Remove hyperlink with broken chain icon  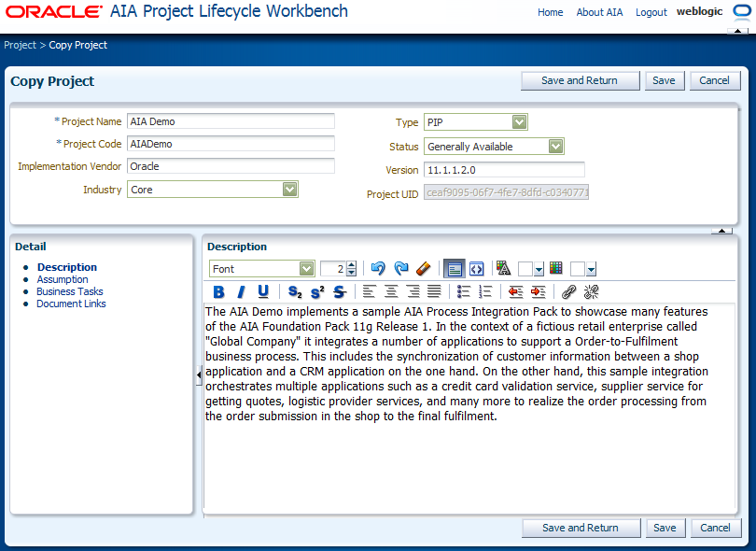tap(591, 291)
